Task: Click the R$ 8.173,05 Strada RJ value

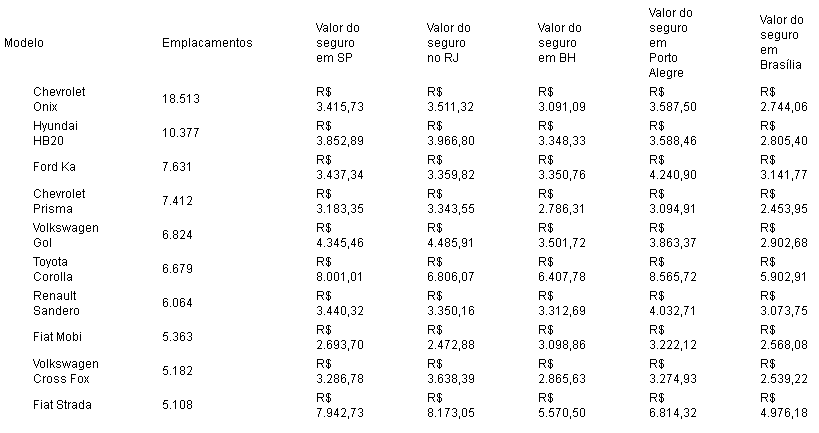Action: click(x=450, y=405)
